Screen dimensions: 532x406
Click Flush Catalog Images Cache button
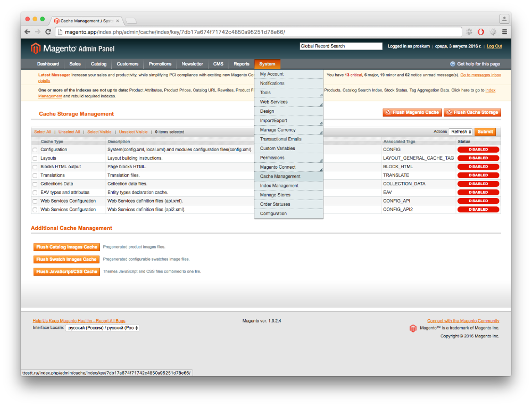67,247
